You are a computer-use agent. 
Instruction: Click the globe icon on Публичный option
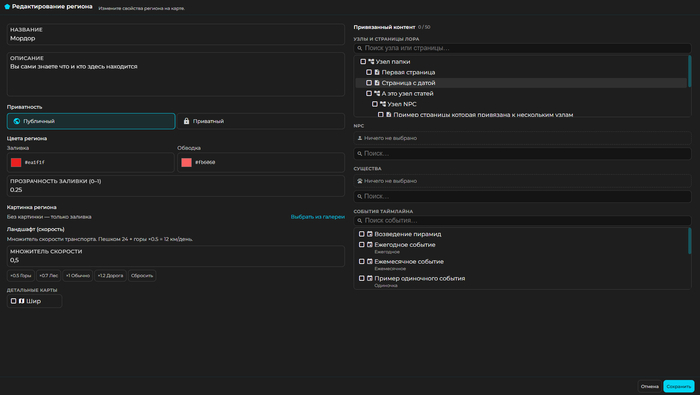click(17, 121)
